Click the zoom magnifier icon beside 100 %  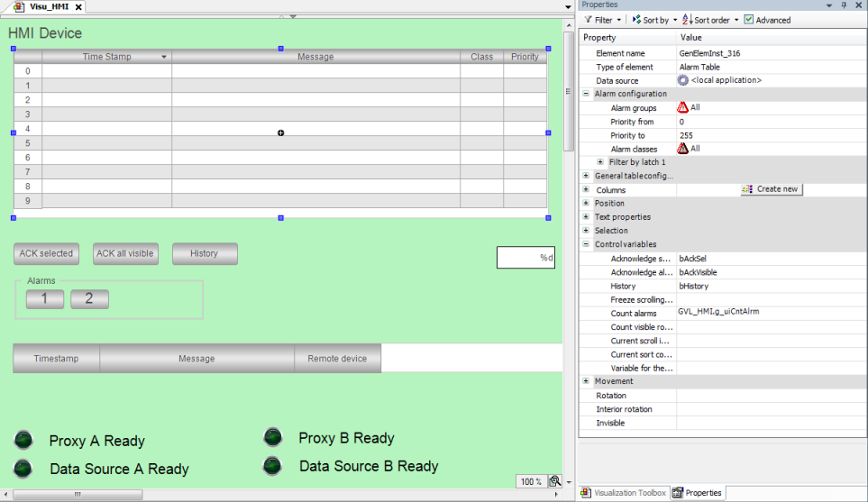(x=555, y=481)
